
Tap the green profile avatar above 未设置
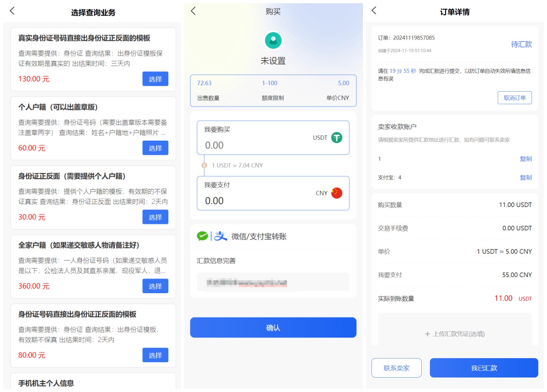point(273,40)
